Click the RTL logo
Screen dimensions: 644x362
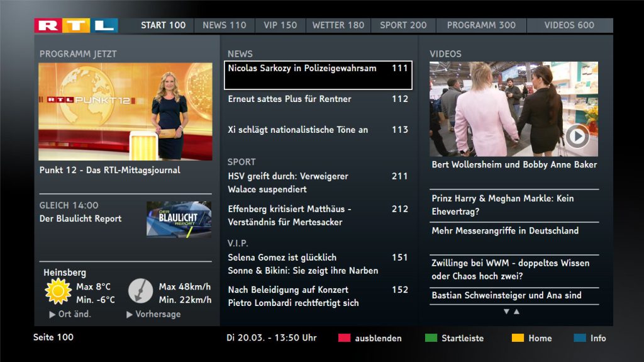pyautogui.click(x=76, y=25)
